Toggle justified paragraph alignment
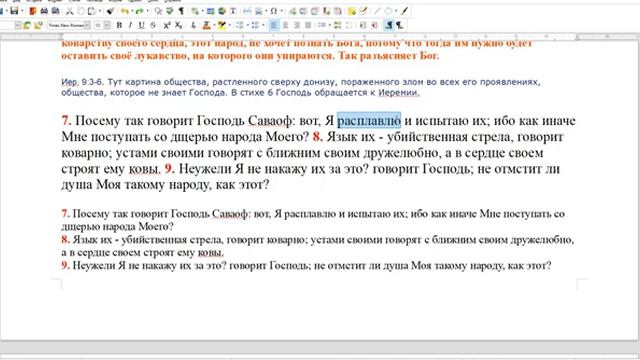The width and height of the screenshot is (640, 360). [x=308, y=25]
